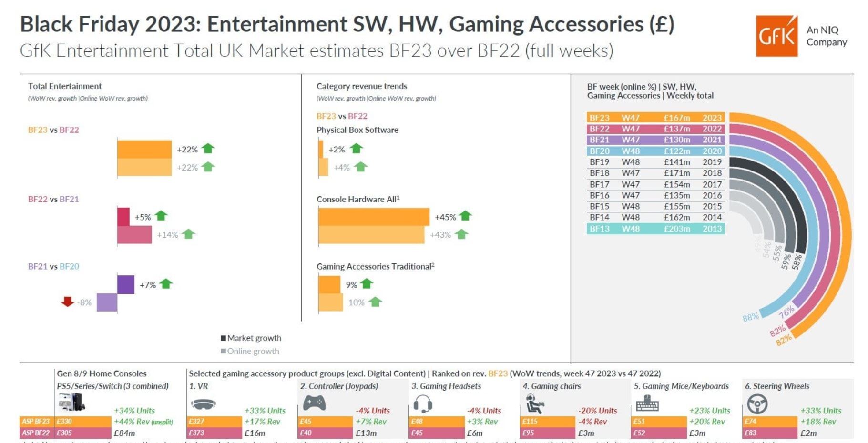Screen dimensions: 868x443
Task: Click the £16m VR revenue value
Action: tap(255, 433)
